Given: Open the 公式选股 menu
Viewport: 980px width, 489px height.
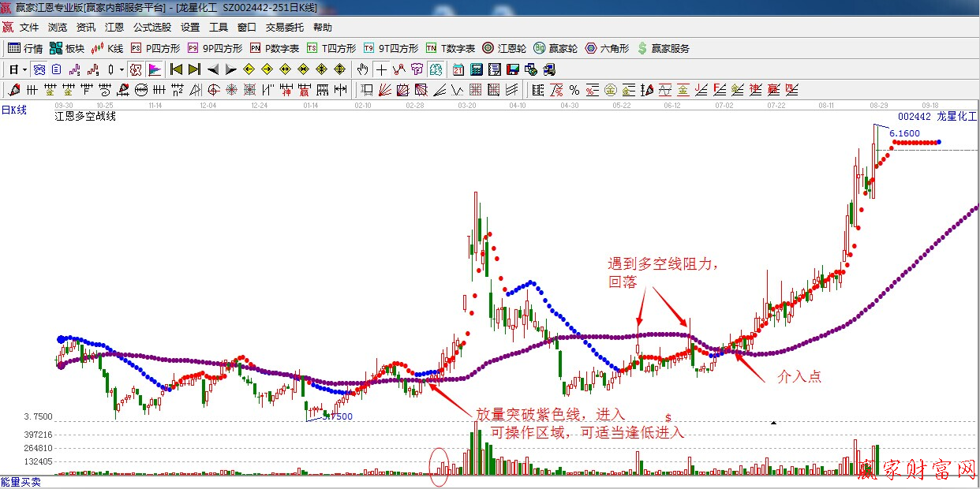Looking at the screenshot, I should click(x=151, y=28).
